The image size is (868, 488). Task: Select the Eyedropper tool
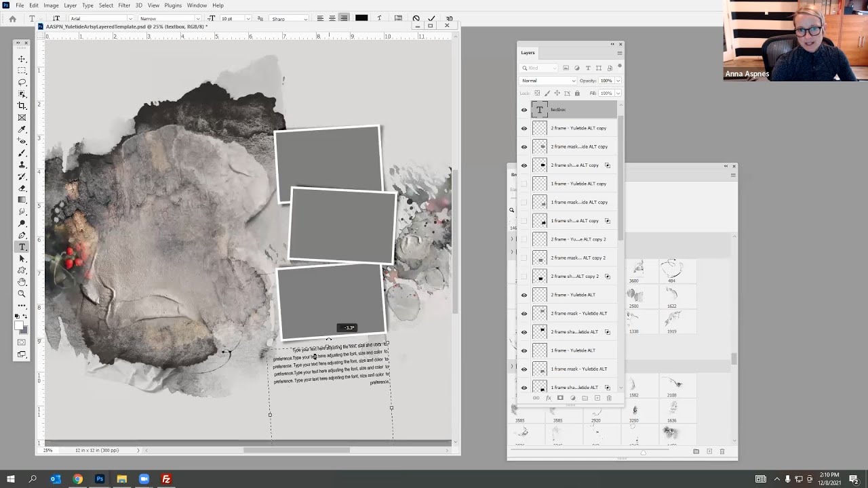22,129
